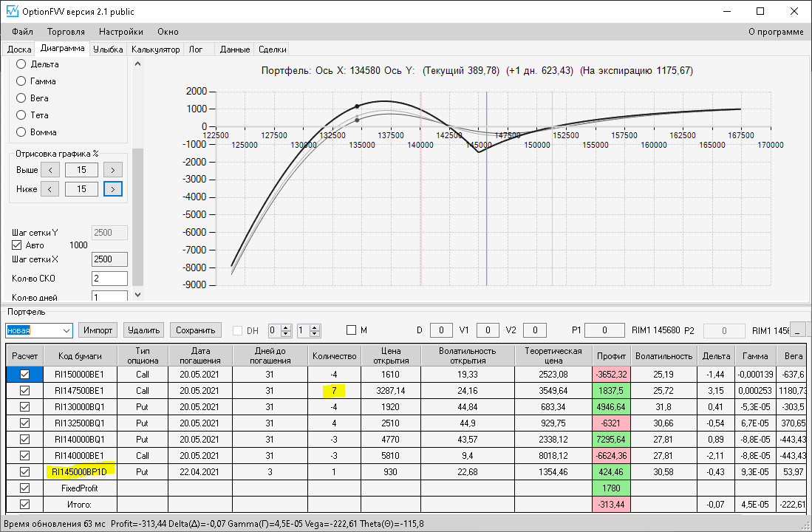
Task: Click the OptionFW app icon in title bar
Action: 11,11
